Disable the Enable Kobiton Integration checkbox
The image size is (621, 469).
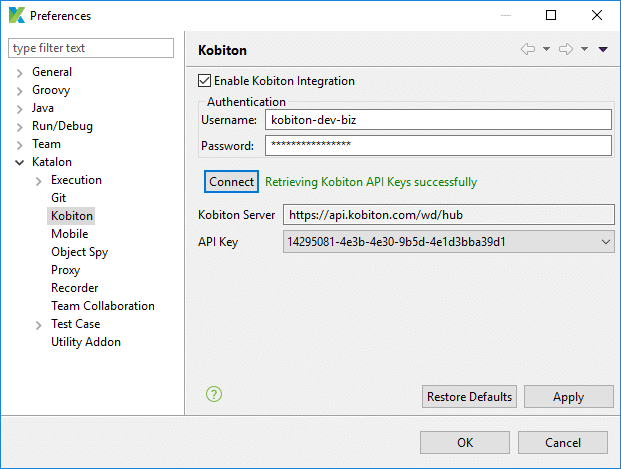coord(205,81)
